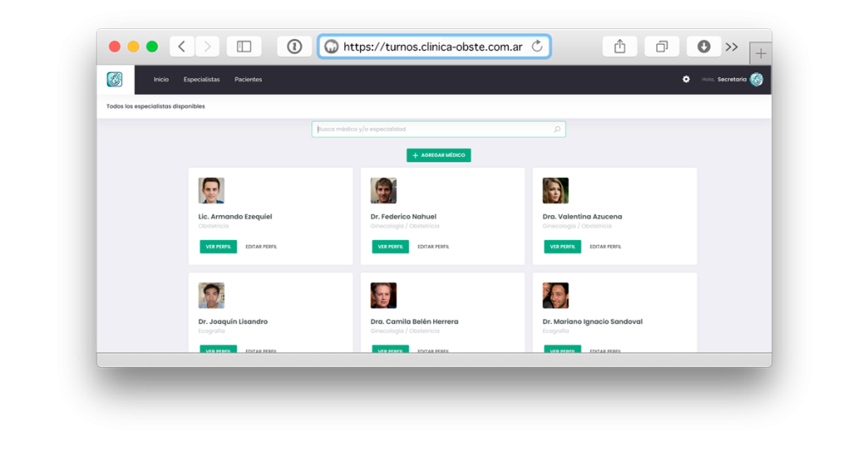The image size is (868, 461).
Task: Show the Safari sidebar
Action: coord(244,47)
